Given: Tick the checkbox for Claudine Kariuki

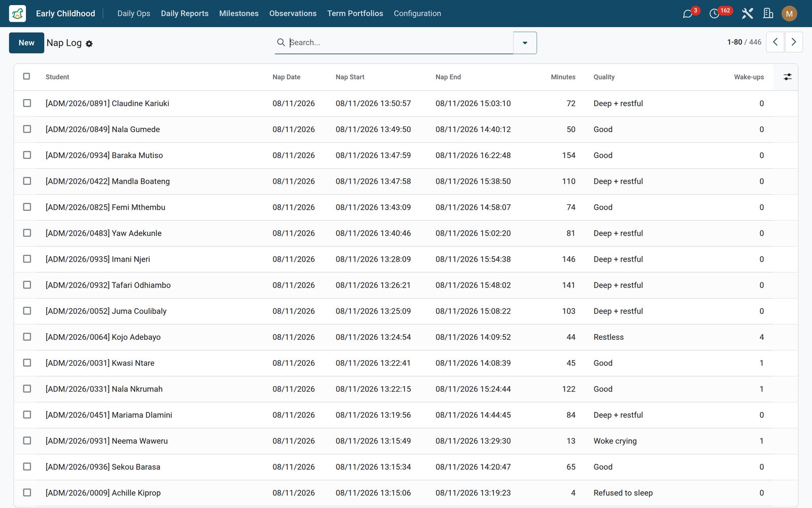Looking at the screenshot, I should point(27,103).
